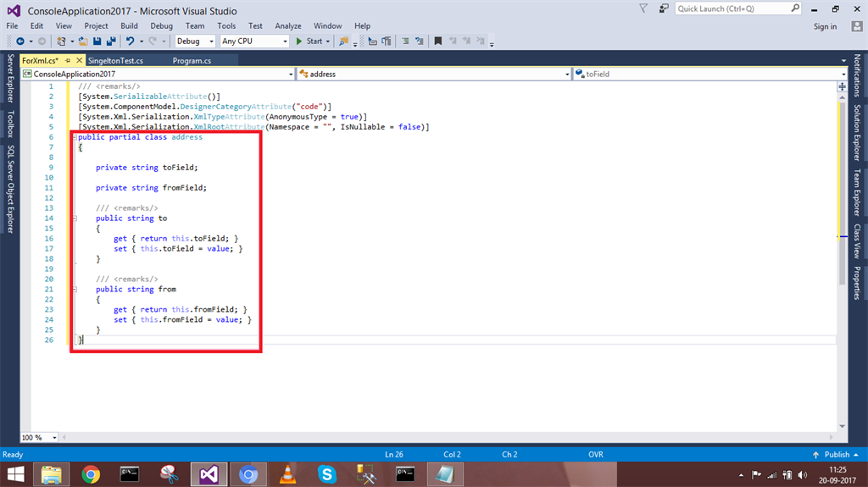Open Chrome from the taskbar
Image resolution: width=868 pixels, height=487 pixels.
click(x=91, y=474)
